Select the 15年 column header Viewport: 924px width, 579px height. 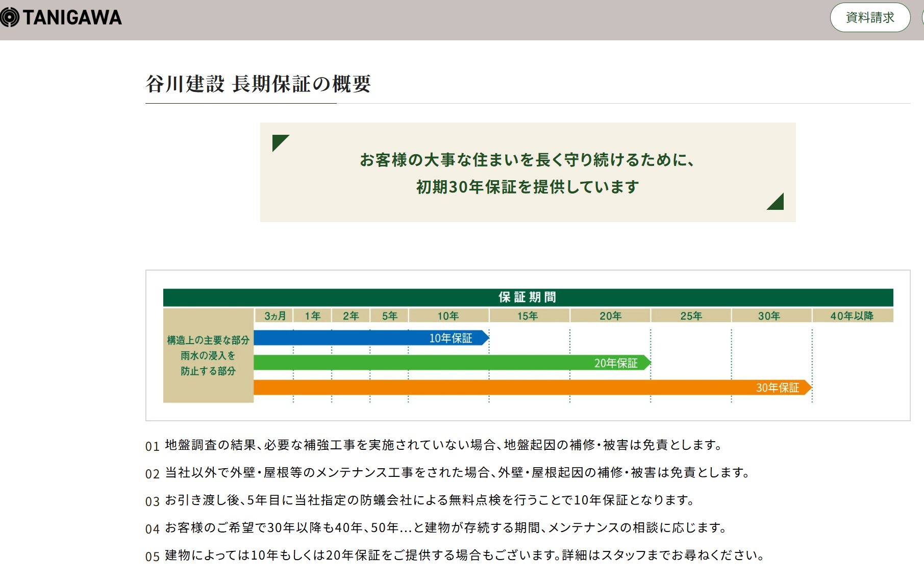[528, 316]
